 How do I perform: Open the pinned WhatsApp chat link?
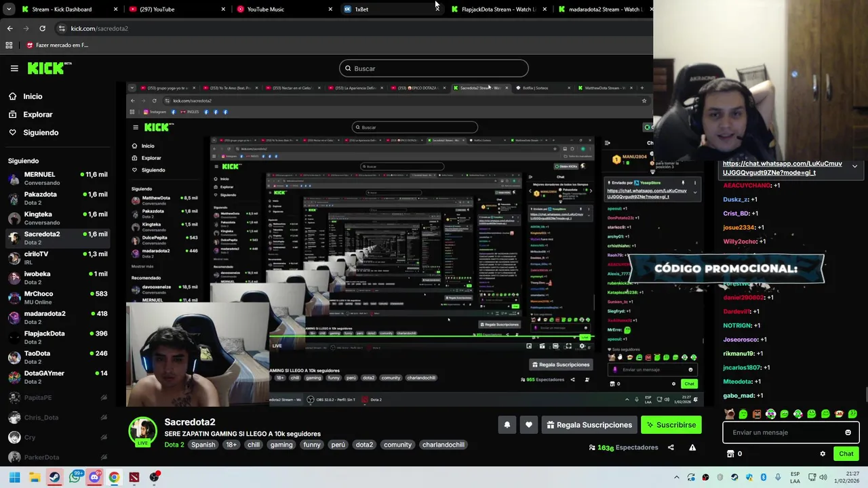[783, 168]
